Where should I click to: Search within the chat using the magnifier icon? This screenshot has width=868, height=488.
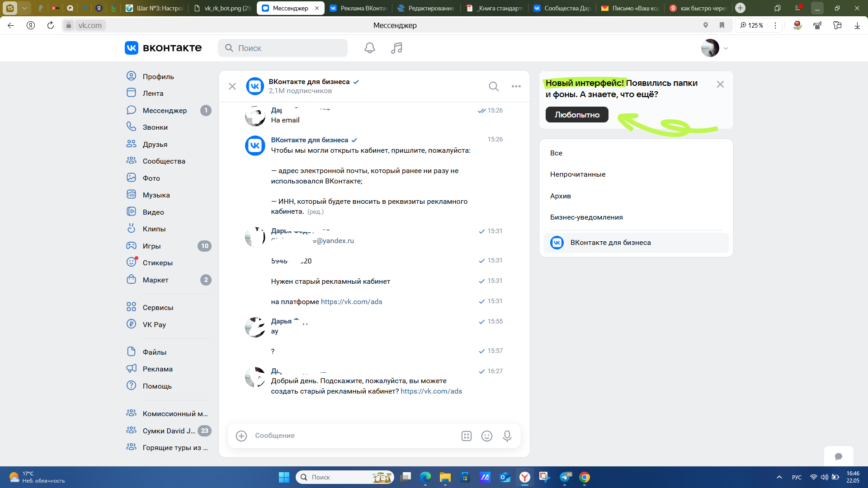(494, 86)
